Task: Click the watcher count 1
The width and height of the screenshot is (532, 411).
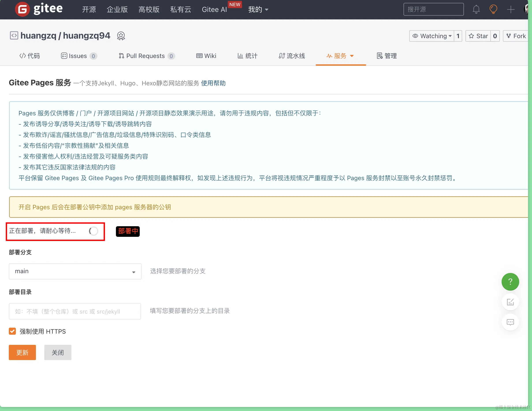Action: (458, 36)
